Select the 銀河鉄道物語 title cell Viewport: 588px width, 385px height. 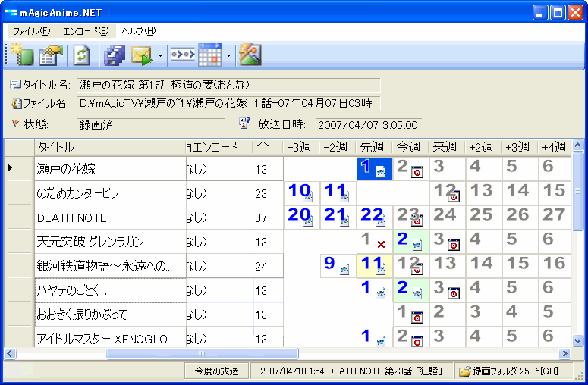110,266
